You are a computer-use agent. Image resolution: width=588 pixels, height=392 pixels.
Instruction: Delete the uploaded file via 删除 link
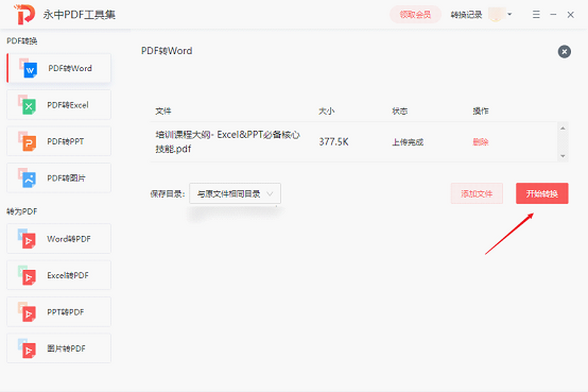click(480, 142)
